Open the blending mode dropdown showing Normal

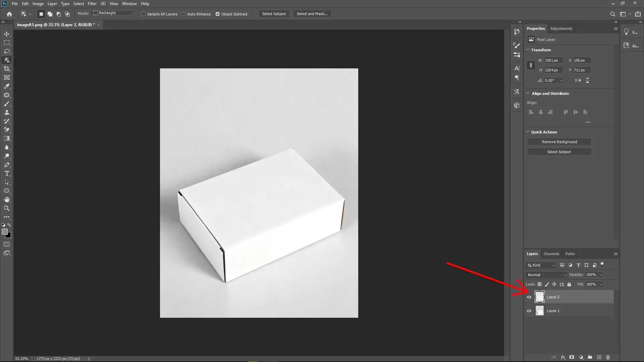(x=546, y=275)
